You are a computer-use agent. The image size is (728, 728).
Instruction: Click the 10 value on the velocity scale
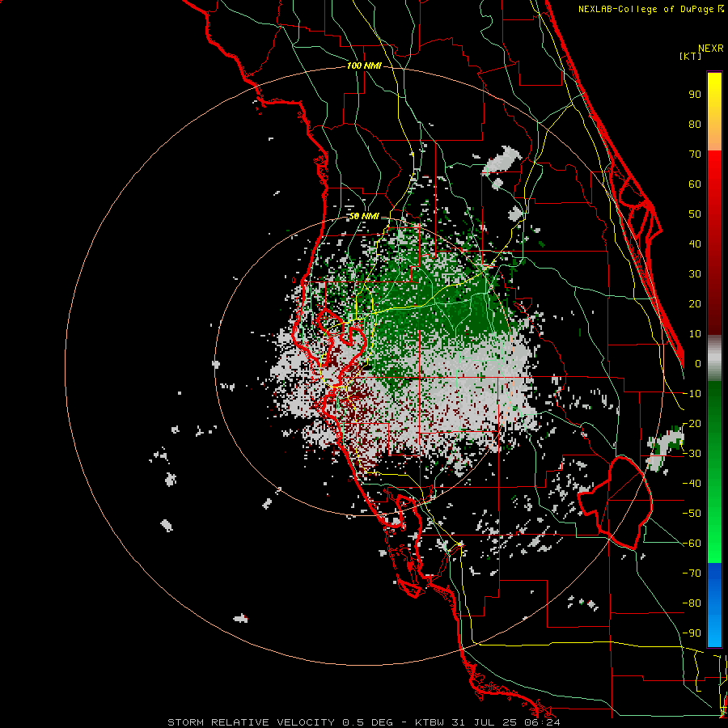(695, 334)
